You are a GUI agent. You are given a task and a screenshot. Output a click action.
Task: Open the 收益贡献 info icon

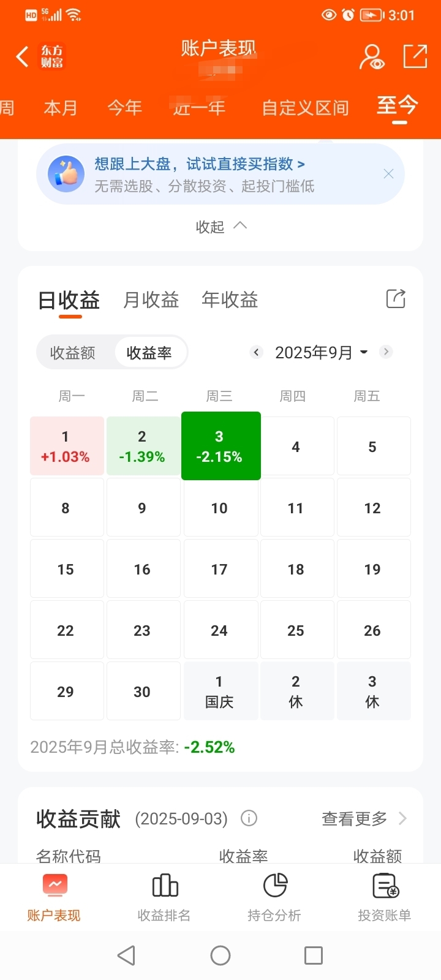tap(249, 818)
